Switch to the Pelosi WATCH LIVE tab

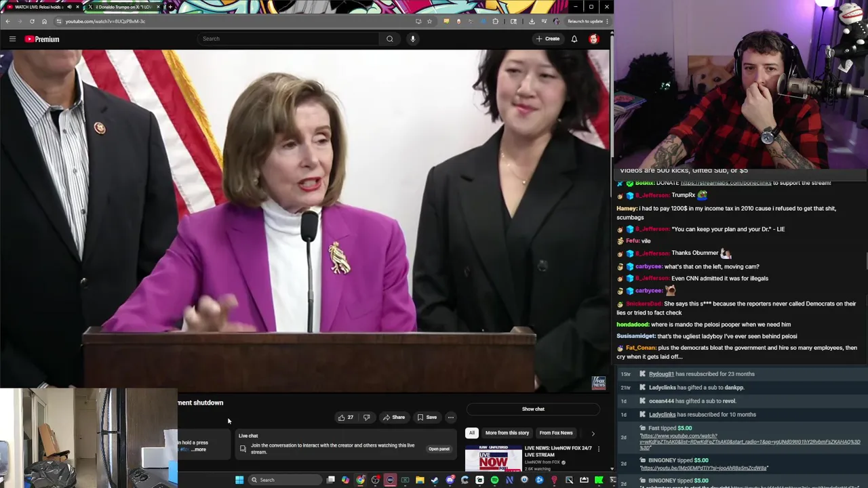point(42,7)
